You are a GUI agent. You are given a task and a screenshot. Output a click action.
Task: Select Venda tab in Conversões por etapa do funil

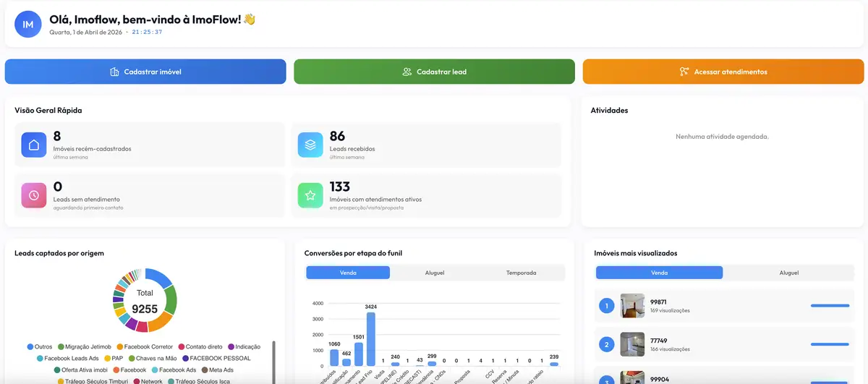pos(348,273)
